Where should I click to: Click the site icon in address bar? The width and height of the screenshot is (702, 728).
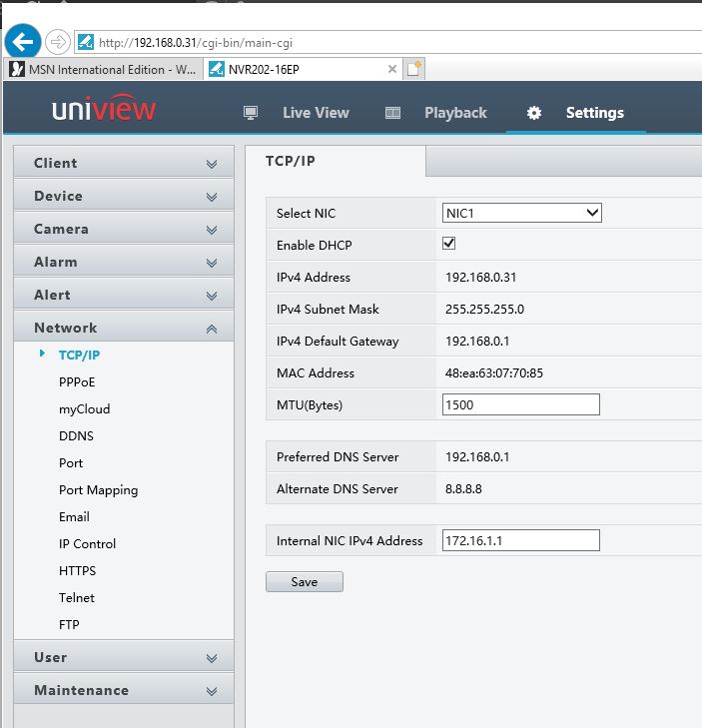86,42
